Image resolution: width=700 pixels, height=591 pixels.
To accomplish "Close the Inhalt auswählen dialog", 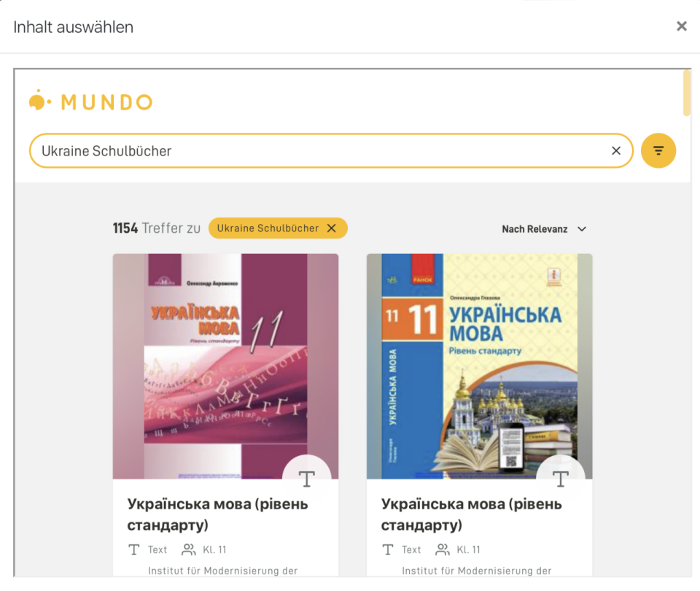I will tap(682, 26).
